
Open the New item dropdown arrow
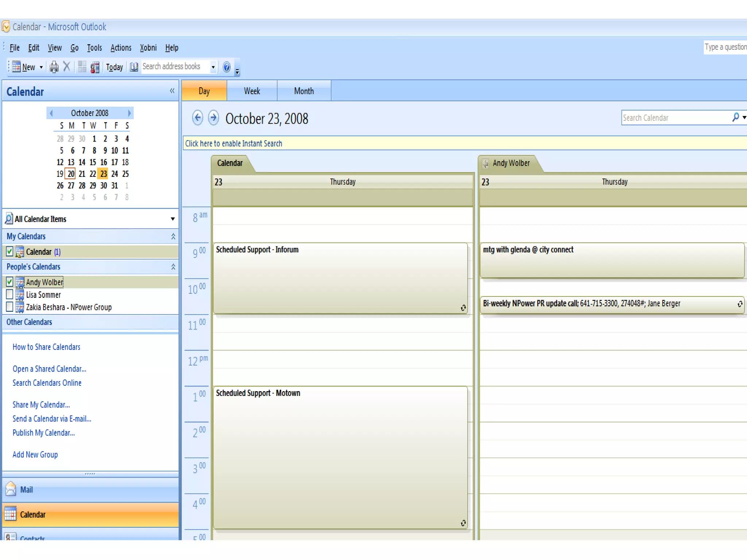pyautogui.click(x=41, y=67)
